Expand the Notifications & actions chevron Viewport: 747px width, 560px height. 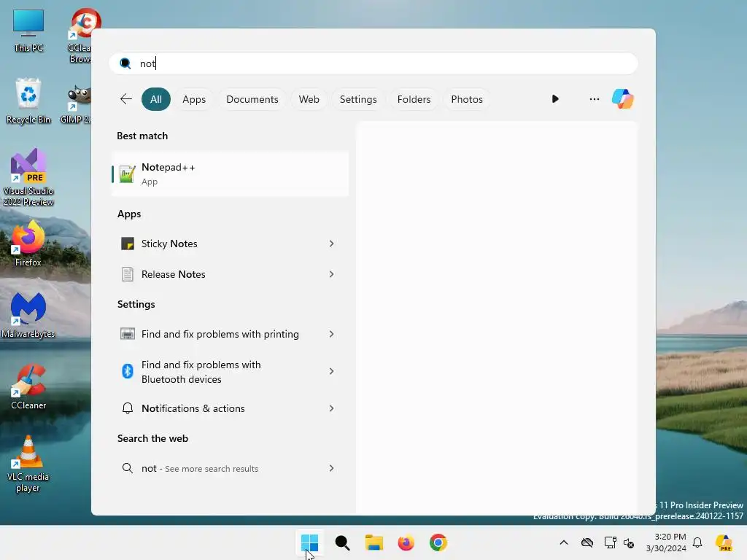(332, 408)
